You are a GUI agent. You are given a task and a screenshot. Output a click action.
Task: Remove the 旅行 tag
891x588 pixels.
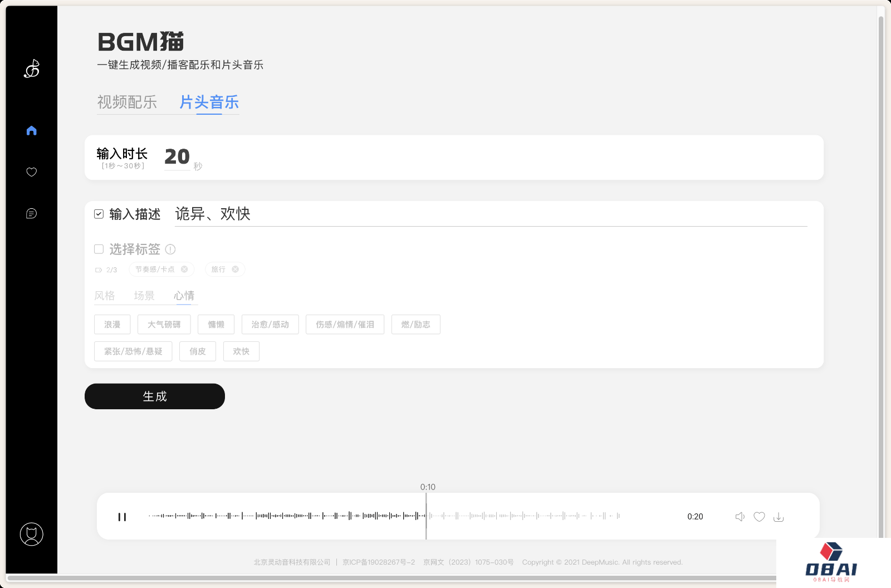coord(235,269)
